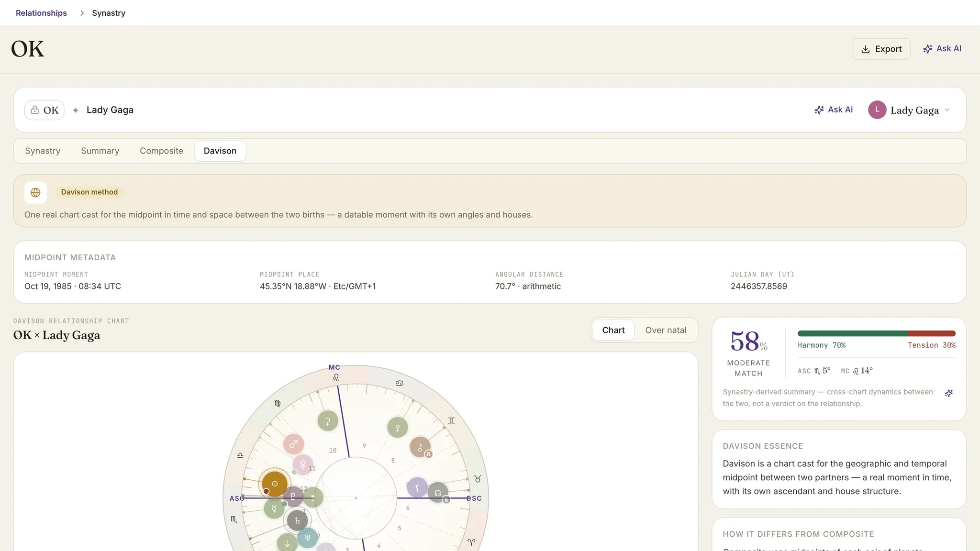Switch chart view to Chart
This screenshot has width=980, height=551.
click(x=613, y=330)
